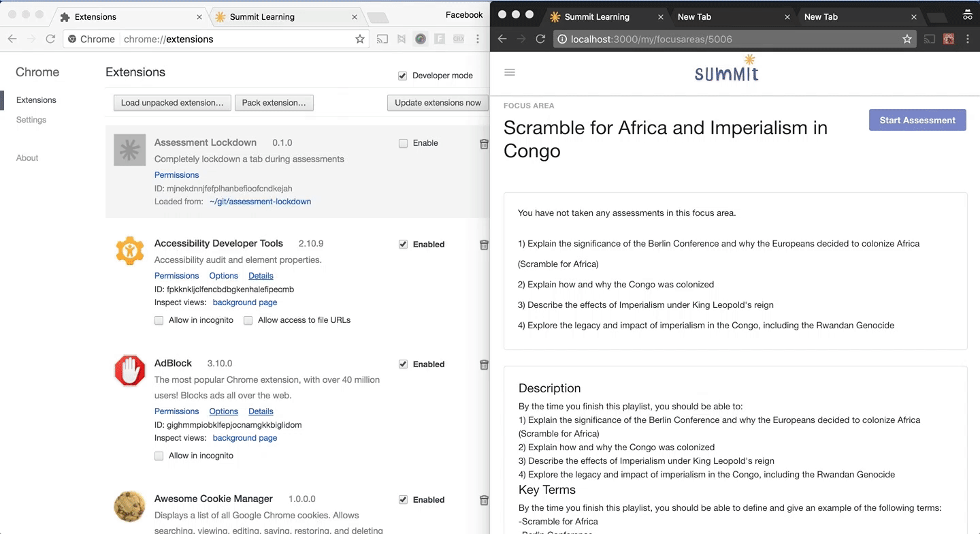This screenshot has width=980, height=534.
Task: Click the CRX extension icon in toolbar
Action: (459, 39)
